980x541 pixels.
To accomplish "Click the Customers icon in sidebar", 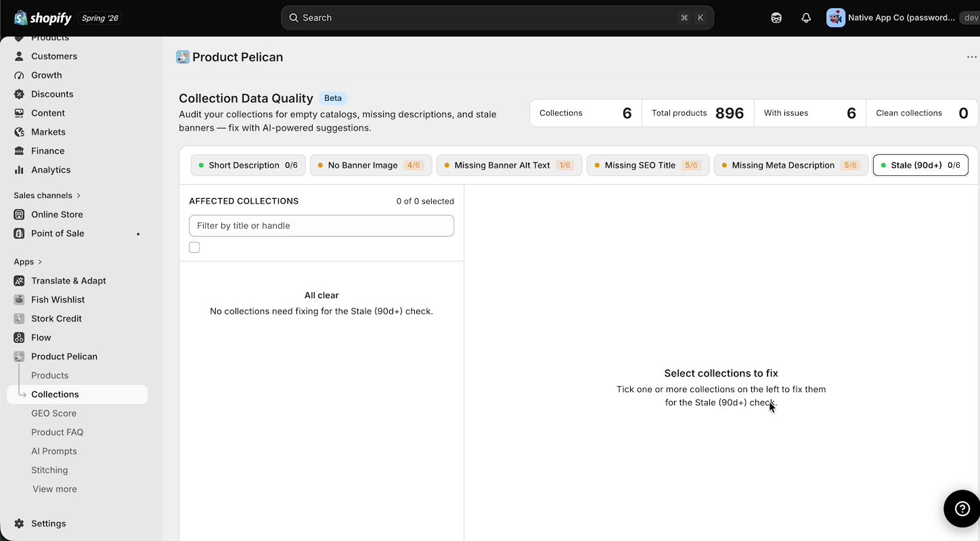I will 19,56.
